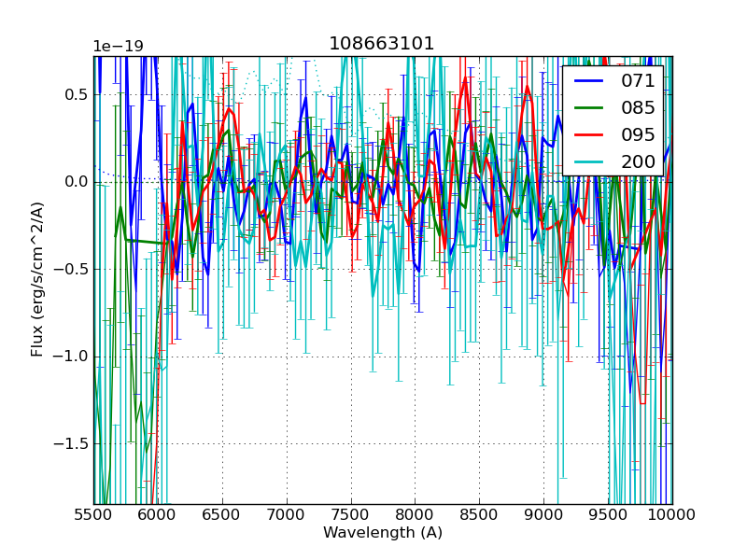Select the 200 legend label
This screenshot has height=560, width=747.
(638, 161)
